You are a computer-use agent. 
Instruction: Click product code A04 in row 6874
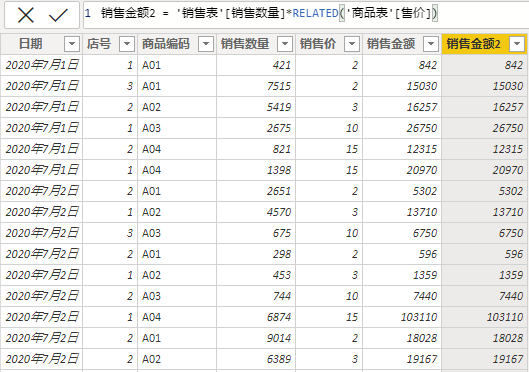tap(177, 317)
